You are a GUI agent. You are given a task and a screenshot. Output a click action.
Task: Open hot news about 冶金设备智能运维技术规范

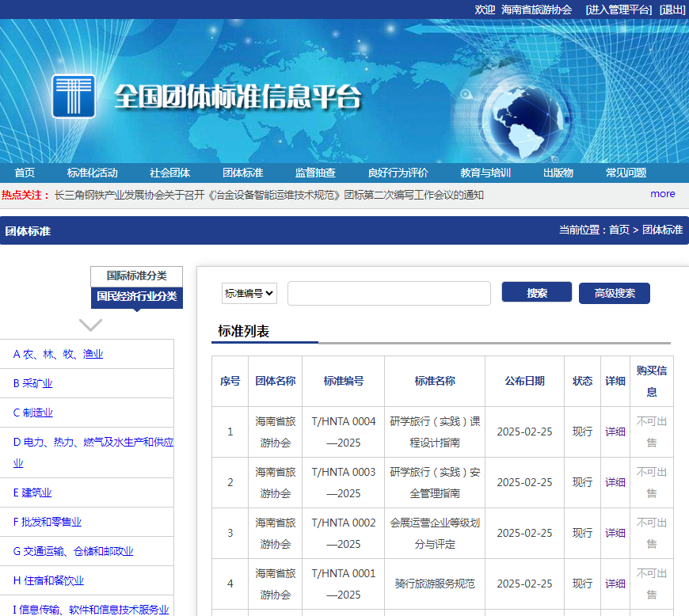(269, 195)
